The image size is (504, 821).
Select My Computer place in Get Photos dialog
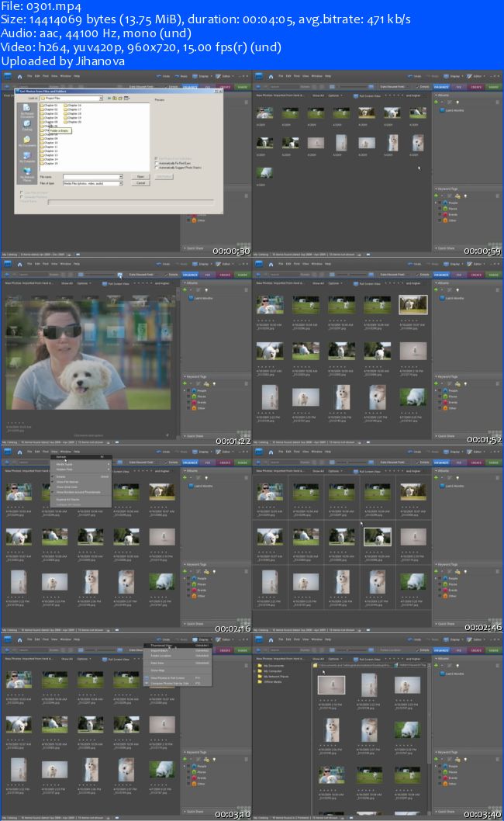click(26, 157)
